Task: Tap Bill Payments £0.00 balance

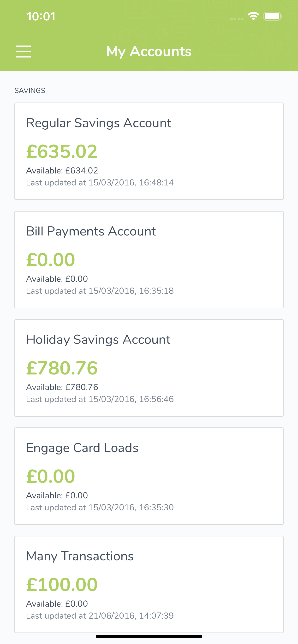Action: (x=51, y=260)
